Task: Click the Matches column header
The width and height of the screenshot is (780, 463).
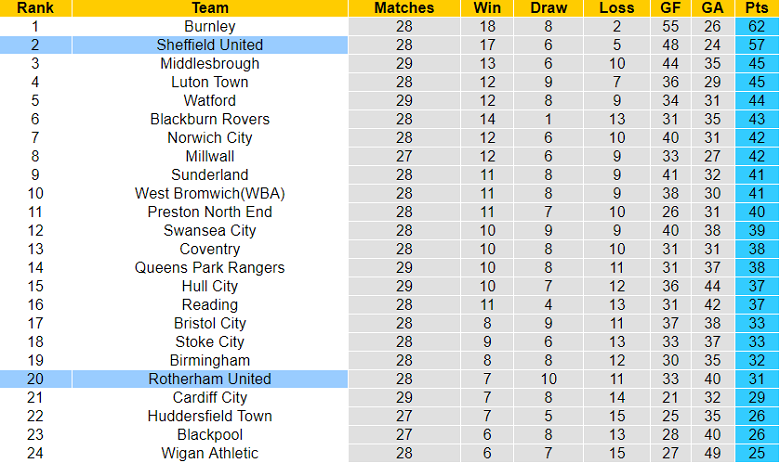Action: click(404, 8)
